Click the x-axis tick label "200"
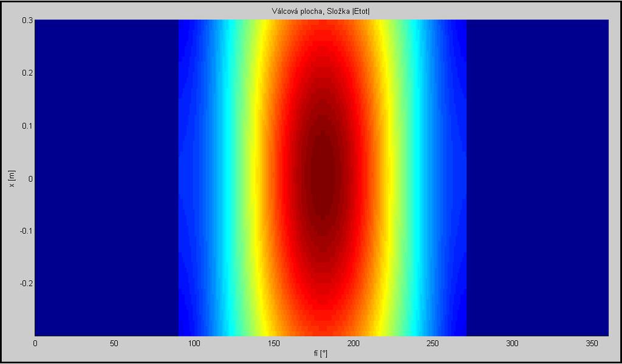 coord(354,344)
